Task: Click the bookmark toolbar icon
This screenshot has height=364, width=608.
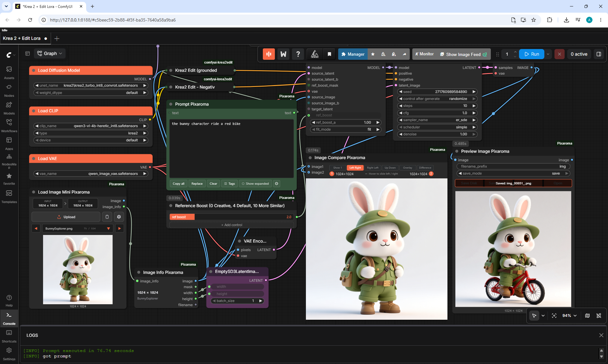Action: (329, 54)
